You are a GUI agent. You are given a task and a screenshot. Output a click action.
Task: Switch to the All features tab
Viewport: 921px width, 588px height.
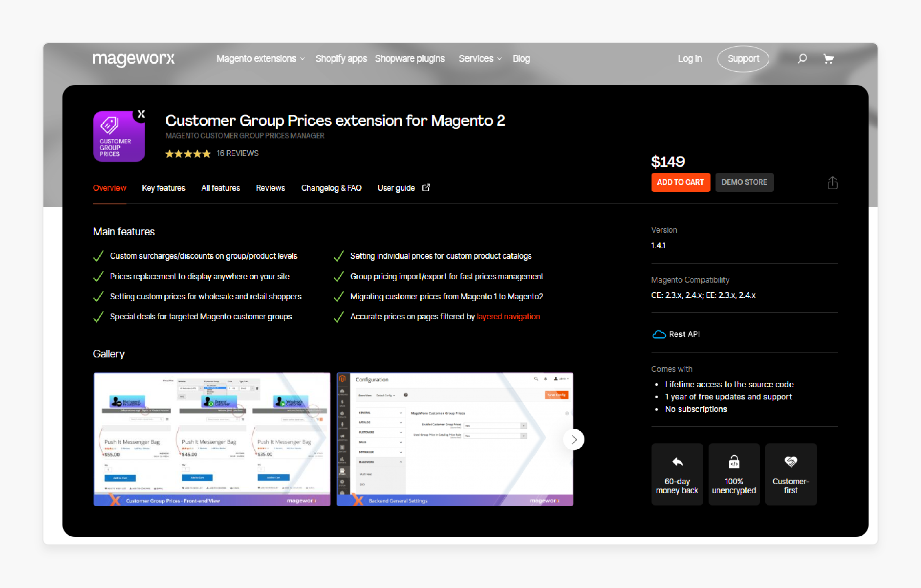tap(221, 188)
